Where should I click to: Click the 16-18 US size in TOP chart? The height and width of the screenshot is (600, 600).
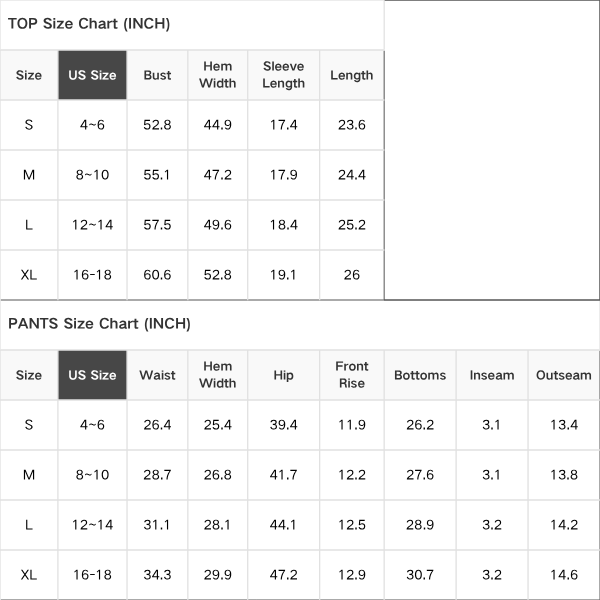[92, 275]
